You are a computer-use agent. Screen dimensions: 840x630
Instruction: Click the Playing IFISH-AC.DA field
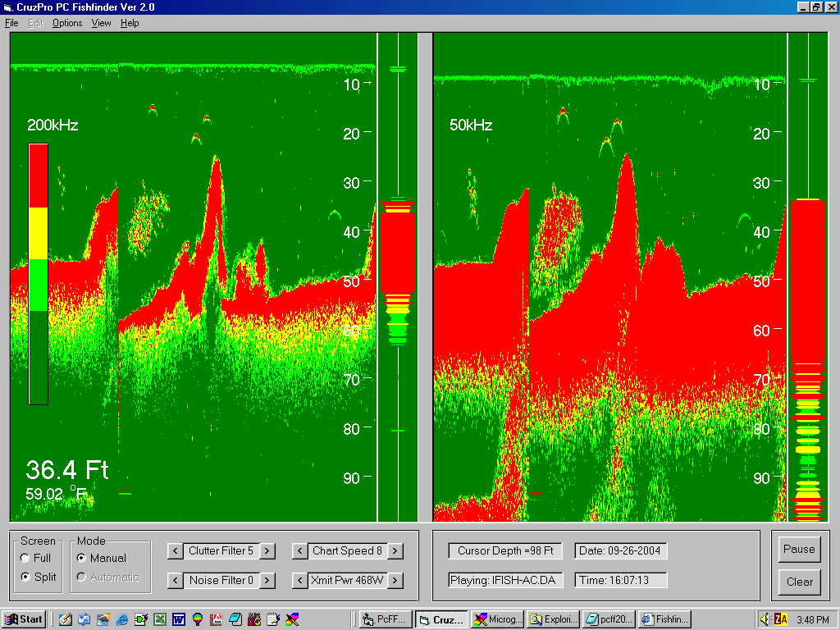click(505, 580)
